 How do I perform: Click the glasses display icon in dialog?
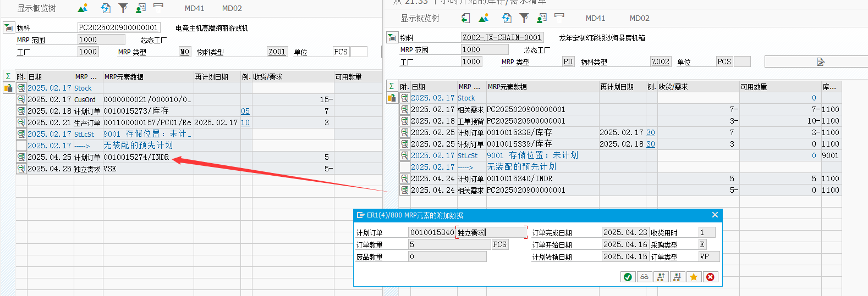coord(644,277)
